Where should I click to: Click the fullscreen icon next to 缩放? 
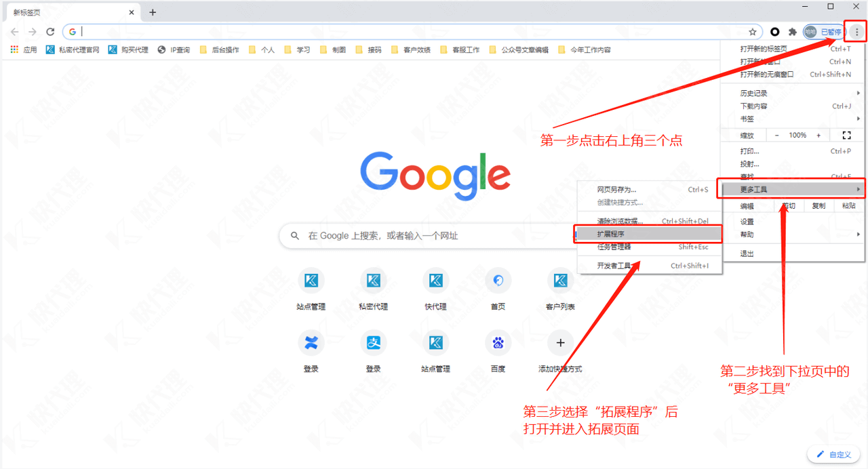tap(846, 135)
